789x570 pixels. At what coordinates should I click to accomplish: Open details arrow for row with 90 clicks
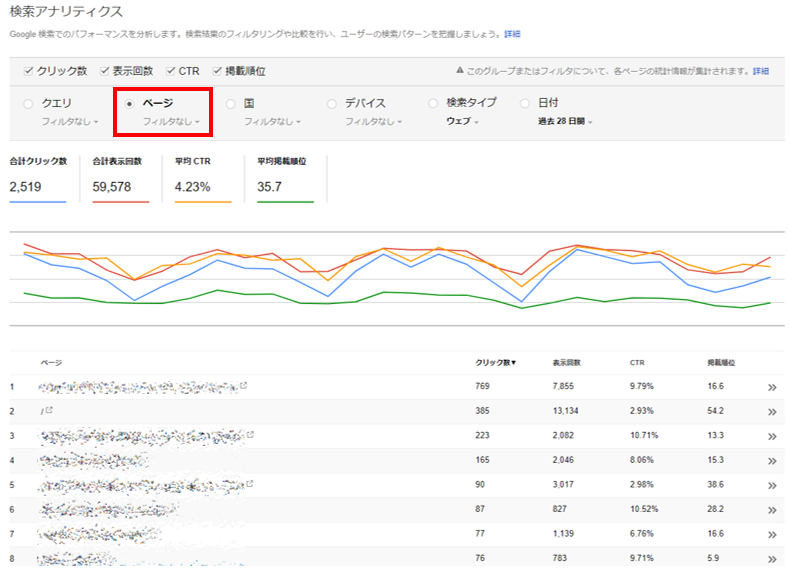click(x=772, y=485)
